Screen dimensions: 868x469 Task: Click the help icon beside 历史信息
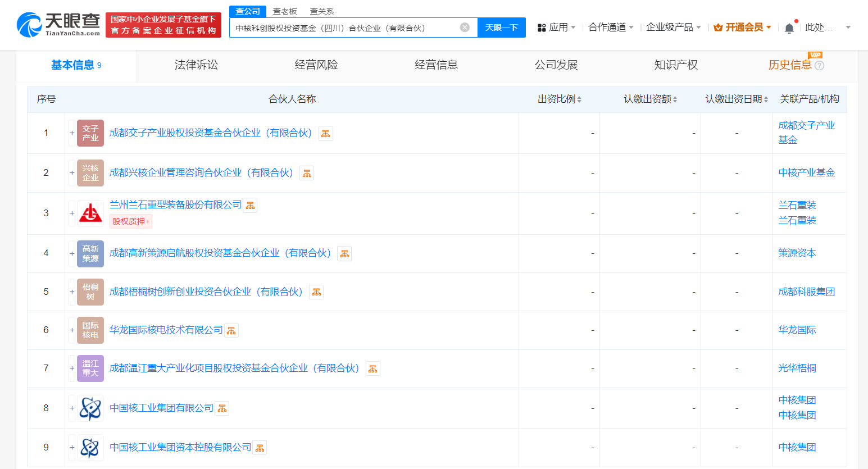pyautogui.click(x=820, y=66)
